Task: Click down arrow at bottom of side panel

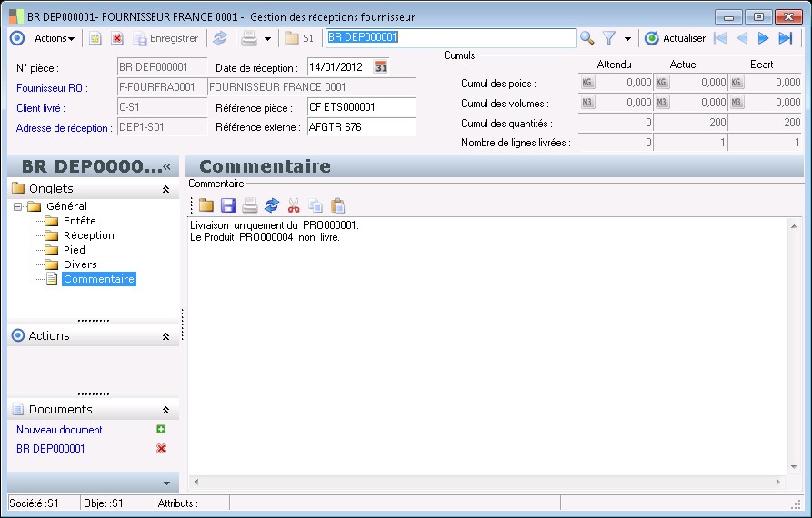Action: click(166, 483)
